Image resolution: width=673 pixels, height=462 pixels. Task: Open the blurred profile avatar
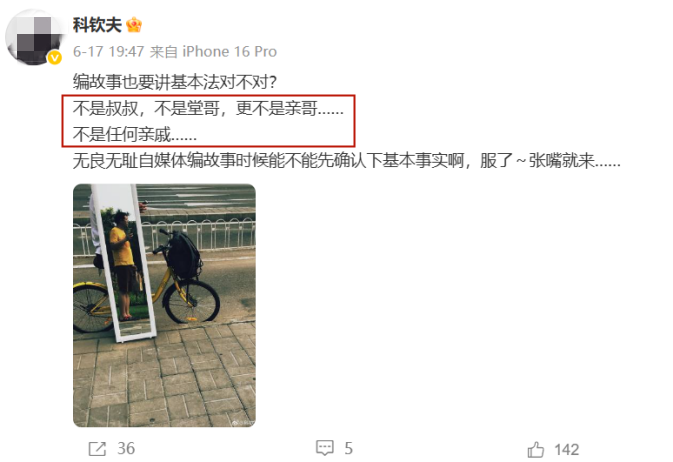point(34,37)
